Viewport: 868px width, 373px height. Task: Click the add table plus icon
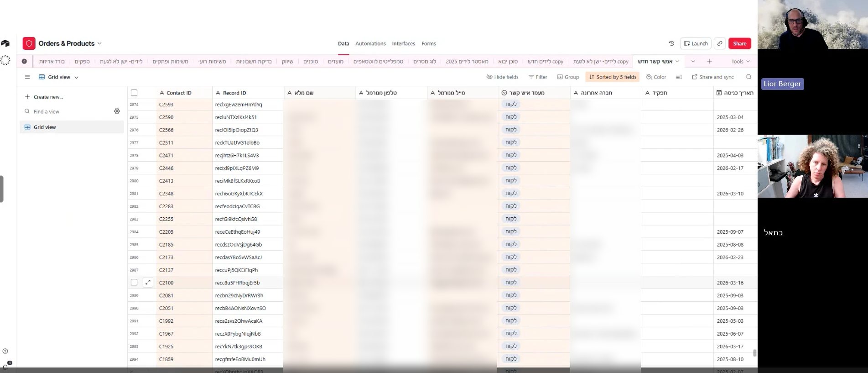click(x=709, y=61)
